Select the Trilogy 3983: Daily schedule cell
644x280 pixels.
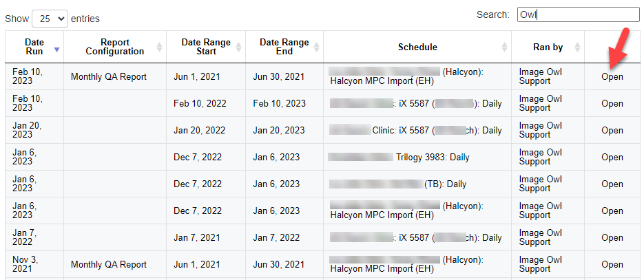coord(432,158)
